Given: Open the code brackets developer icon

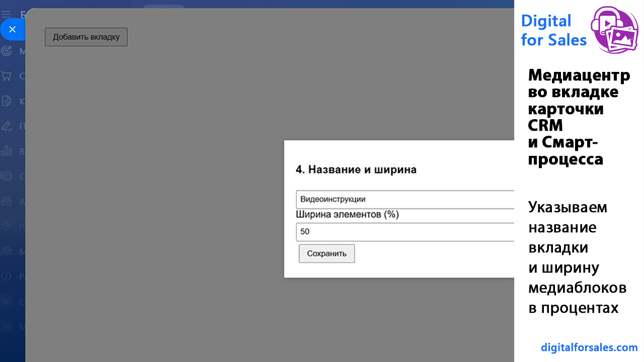Looking at the screenshot, I should pyautogui.click(x=7, y=276).
